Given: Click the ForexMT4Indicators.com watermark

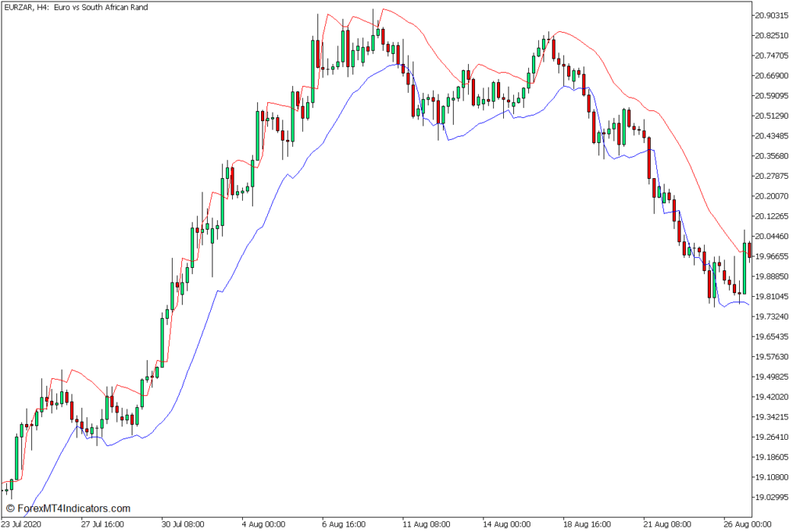Looking at the screenshot, I should (x=67, y=508).
